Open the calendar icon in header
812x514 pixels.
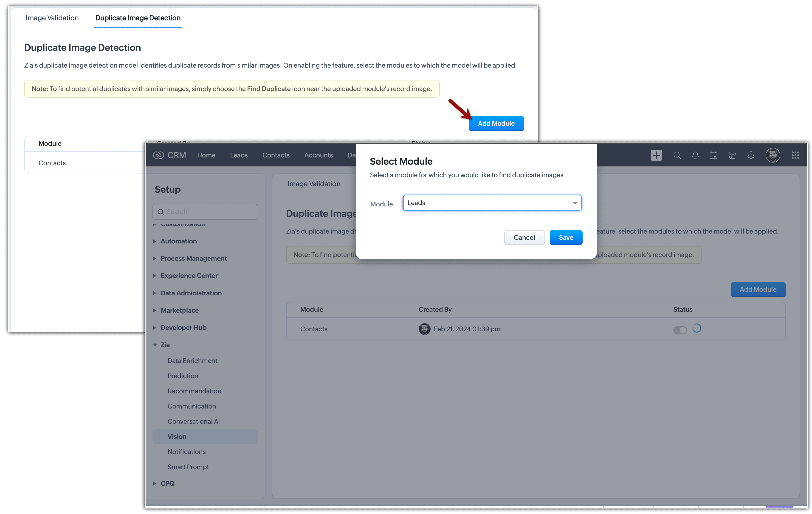click(x=713, y=155)
